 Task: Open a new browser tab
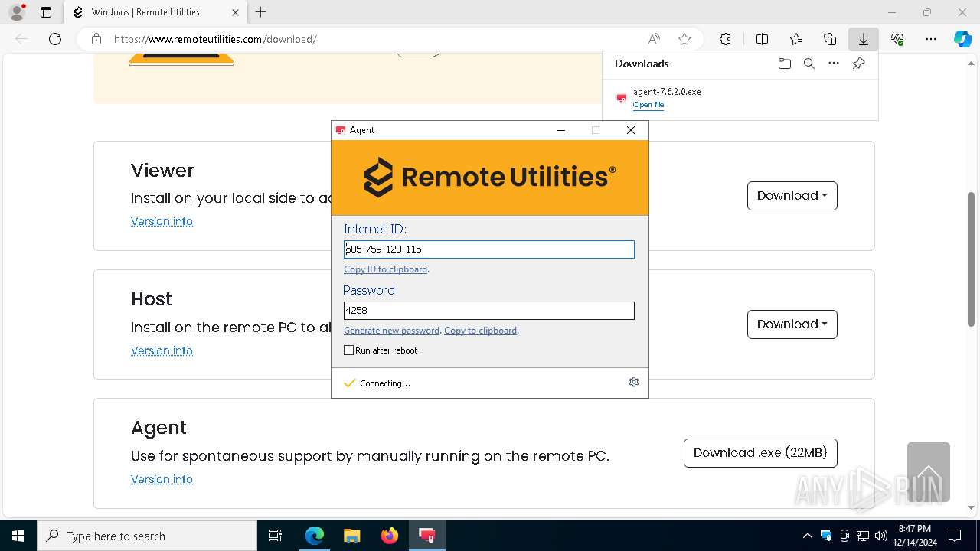tap(260, 12)
